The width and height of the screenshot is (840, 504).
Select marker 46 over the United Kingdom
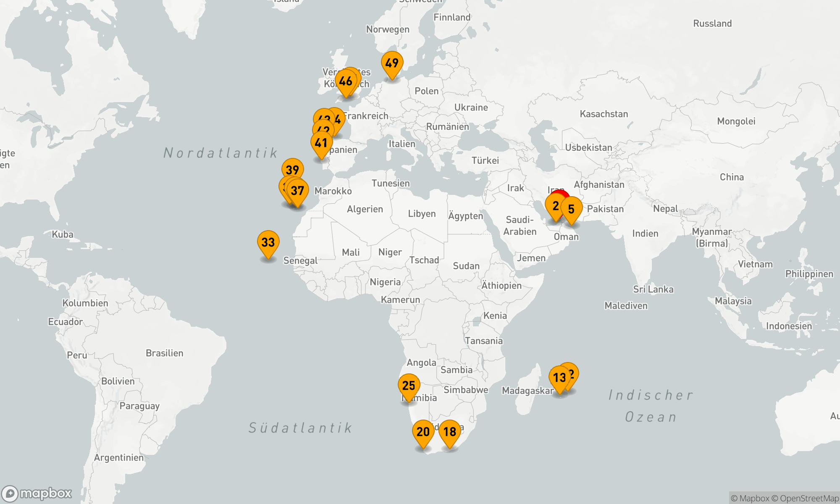(345, 81)
